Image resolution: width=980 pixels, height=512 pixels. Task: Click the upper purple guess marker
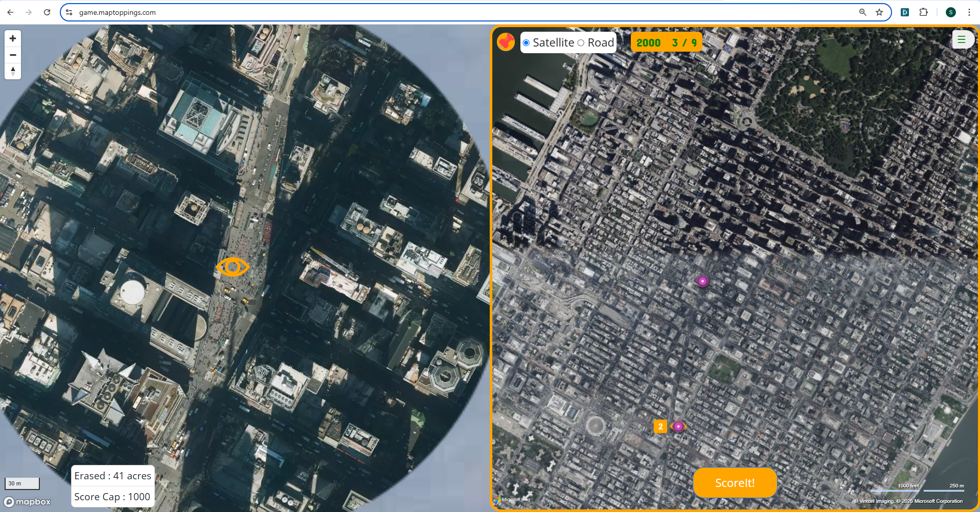(702, 281)
